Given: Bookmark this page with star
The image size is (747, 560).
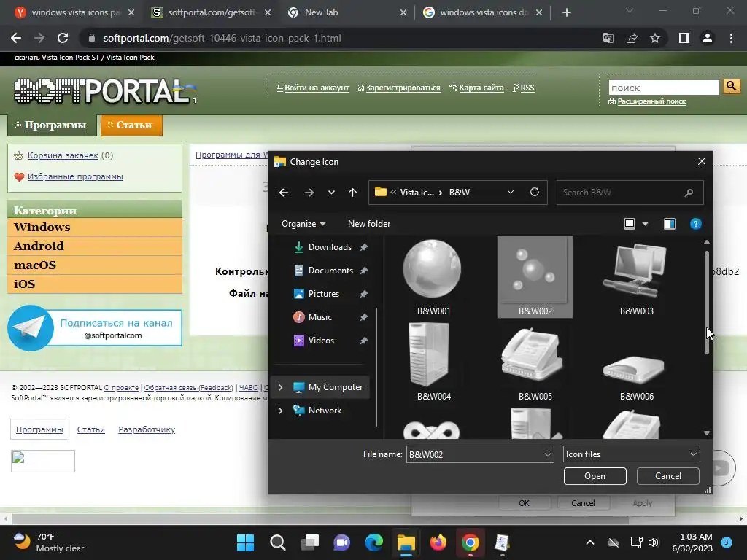Looking at the screenshot, I should (x=655, y=38).
